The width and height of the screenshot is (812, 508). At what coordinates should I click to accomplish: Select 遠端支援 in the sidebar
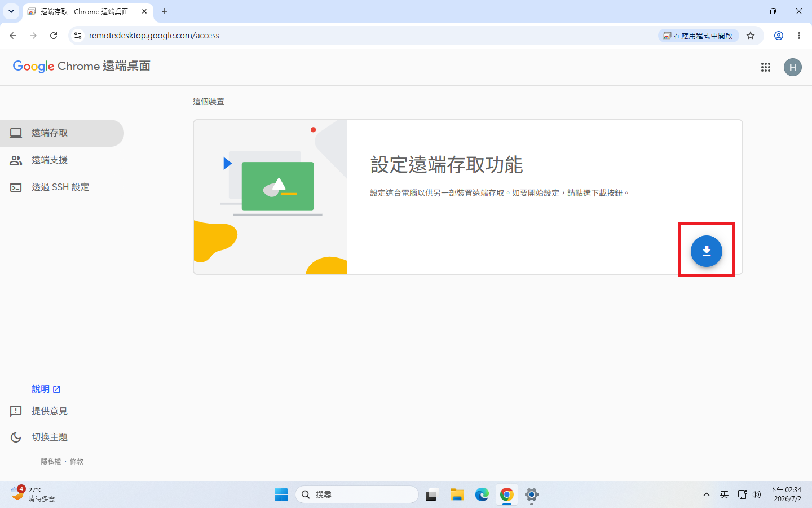62,160
